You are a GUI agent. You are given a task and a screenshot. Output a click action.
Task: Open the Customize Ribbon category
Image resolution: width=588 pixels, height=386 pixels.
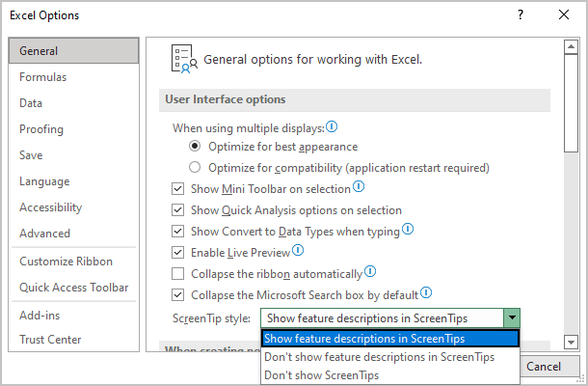pos(74,262)
